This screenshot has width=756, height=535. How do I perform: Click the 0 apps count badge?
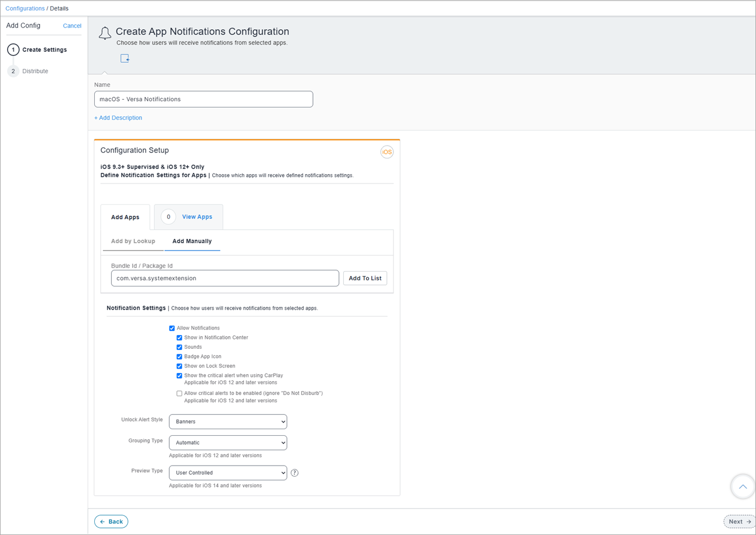(169, 217)
